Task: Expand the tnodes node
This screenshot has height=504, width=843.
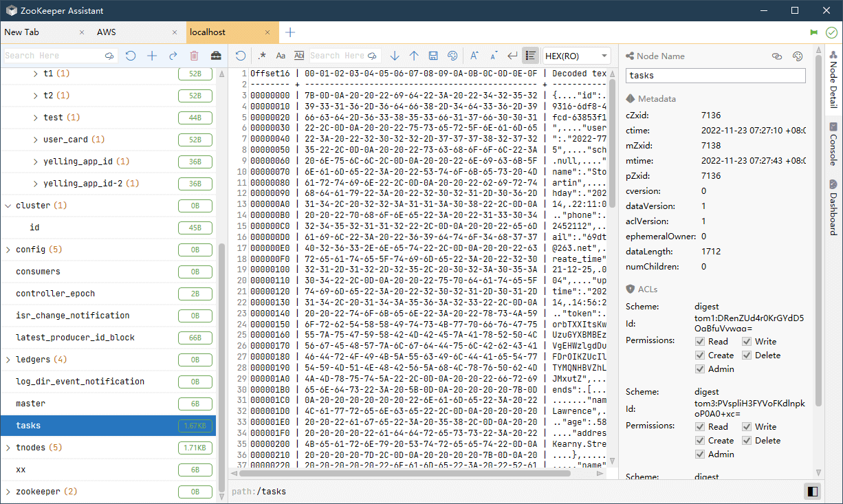Action: [8, 448]
